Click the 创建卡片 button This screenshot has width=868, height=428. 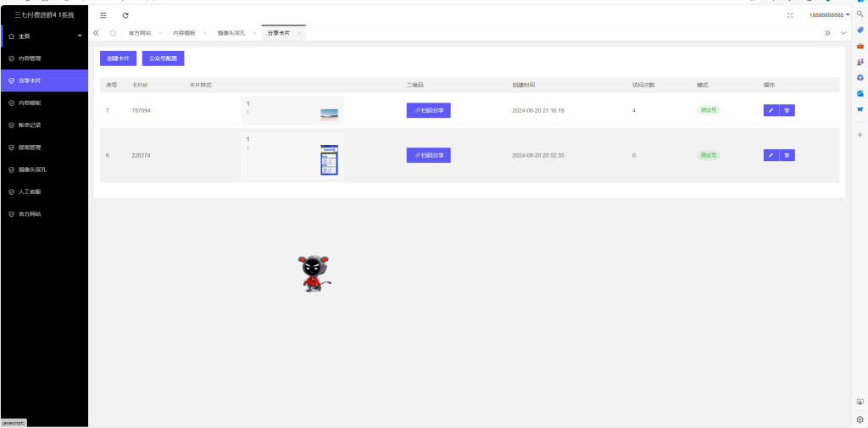pos(118,58)
